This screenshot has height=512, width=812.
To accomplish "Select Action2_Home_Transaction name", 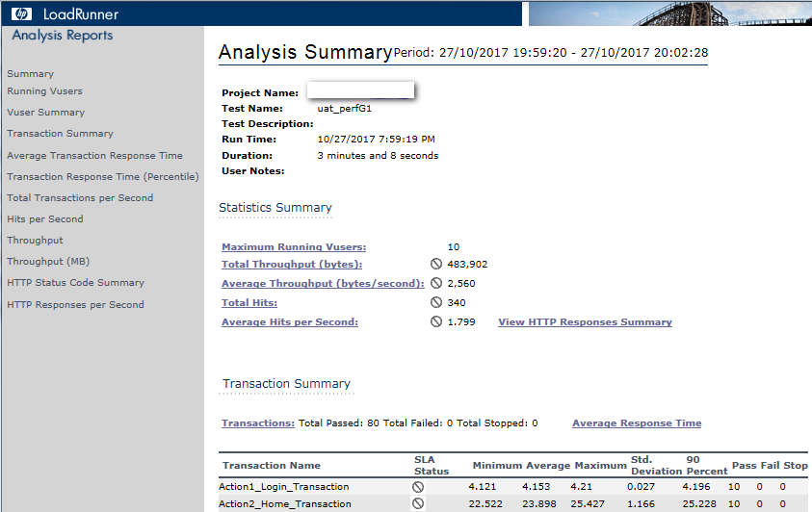I will point(285,503).
